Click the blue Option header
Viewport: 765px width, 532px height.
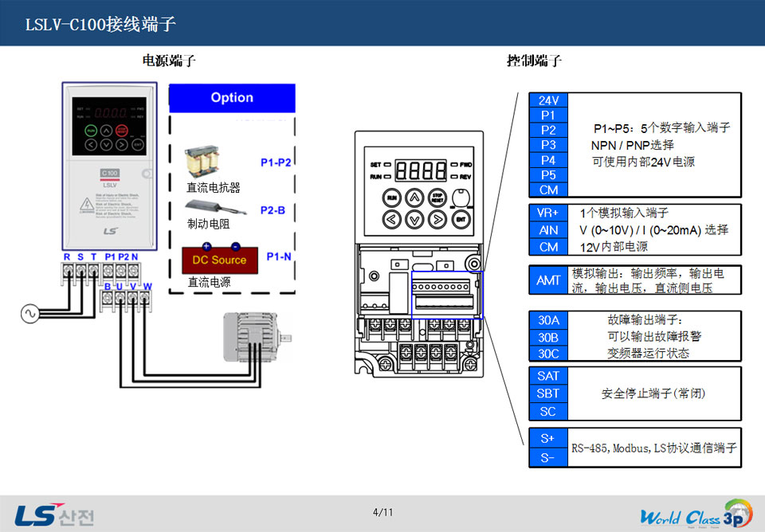click(232, 98)
